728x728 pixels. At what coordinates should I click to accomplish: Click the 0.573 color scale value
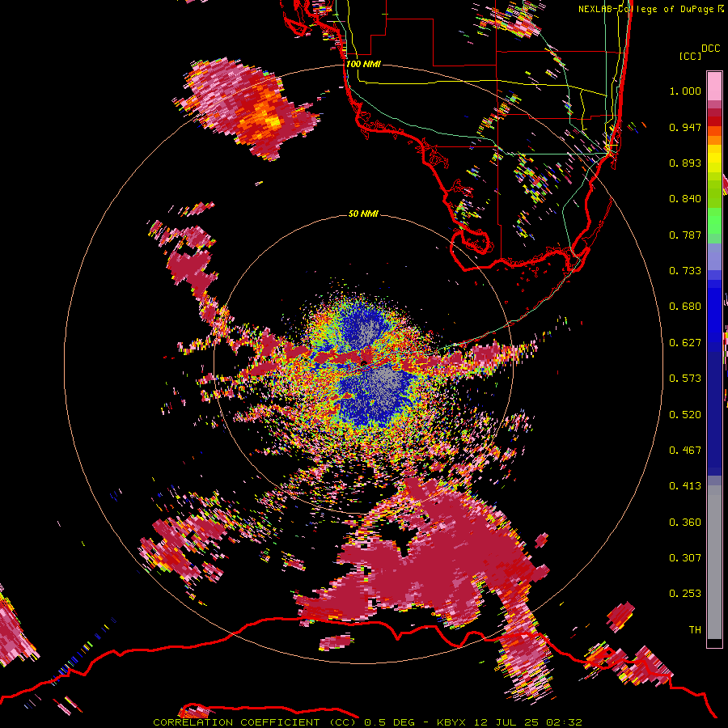click(685, 379)
